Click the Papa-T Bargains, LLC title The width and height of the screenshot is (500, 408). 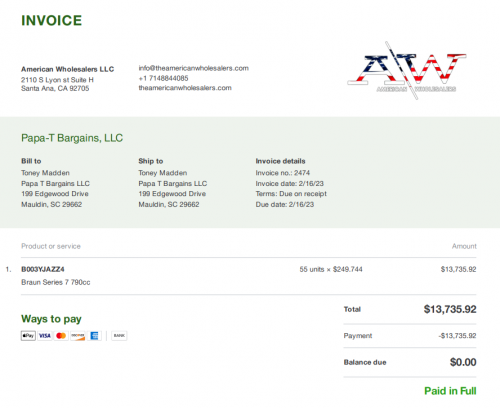72,138
